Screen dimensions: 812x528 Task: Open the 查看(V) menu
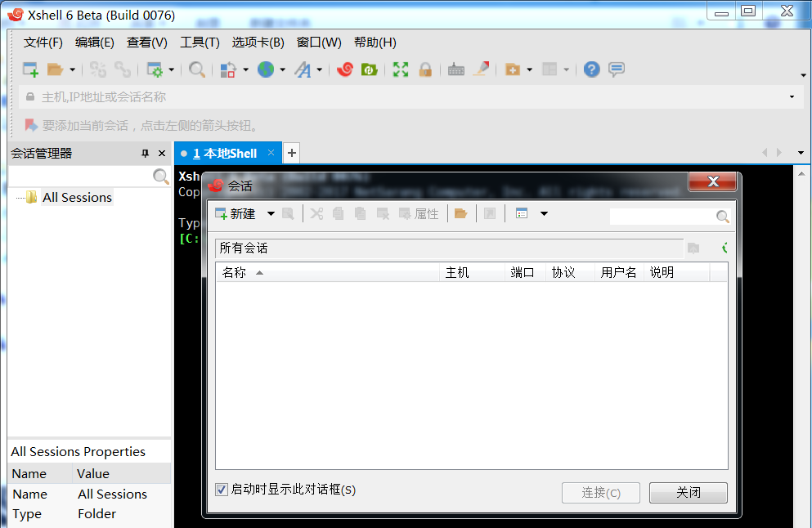click(147, 43)
